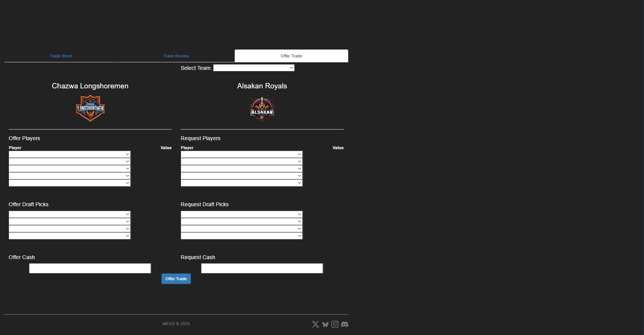Click the X (Twitter) icon in footer
The width and height of the screenshot is (644, 335).
point(315,324)
